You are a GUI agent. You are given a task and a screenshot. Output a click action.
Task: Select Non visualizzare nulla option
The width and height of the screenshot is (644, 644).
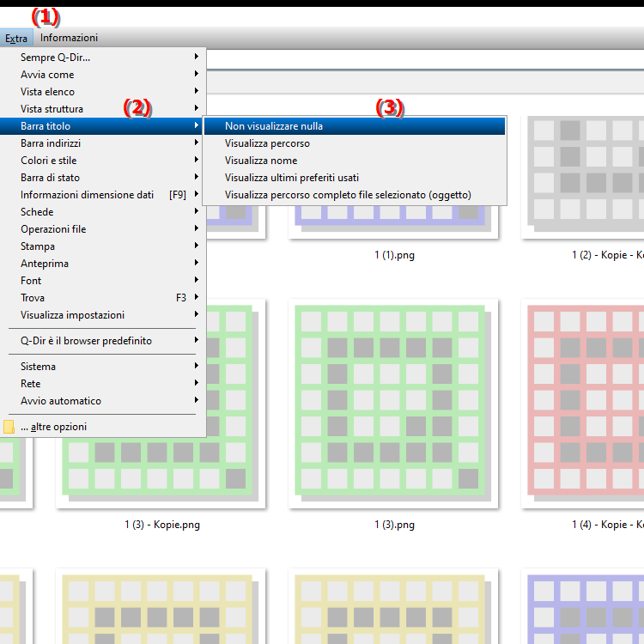[355, 126]
